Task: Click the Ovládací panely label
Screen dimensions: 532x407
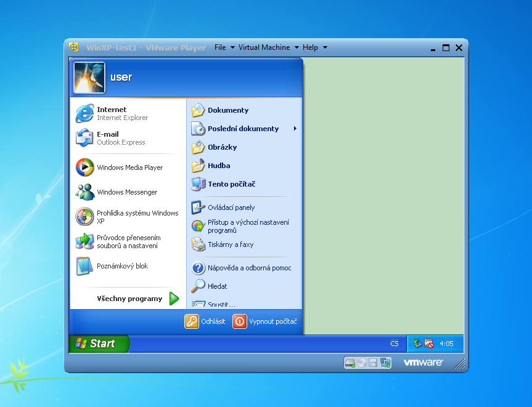Action: click(x=231, y=208)
